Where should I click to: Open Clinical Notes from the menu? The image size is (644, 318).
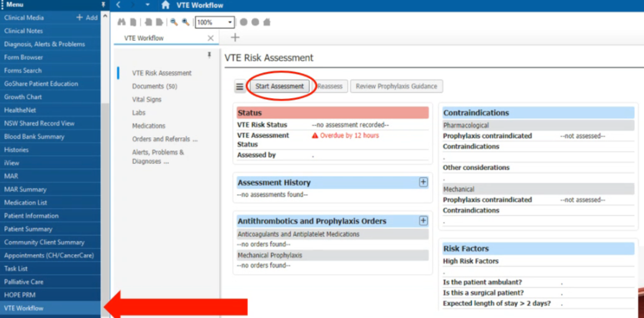(x=24, y=31)
